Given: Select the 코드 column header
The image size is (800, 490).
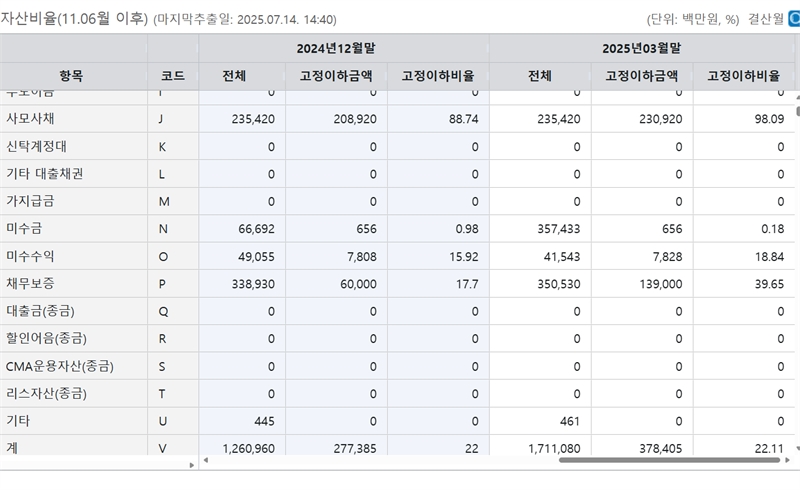Looking at the screenshot, I should tap(172, 75).
